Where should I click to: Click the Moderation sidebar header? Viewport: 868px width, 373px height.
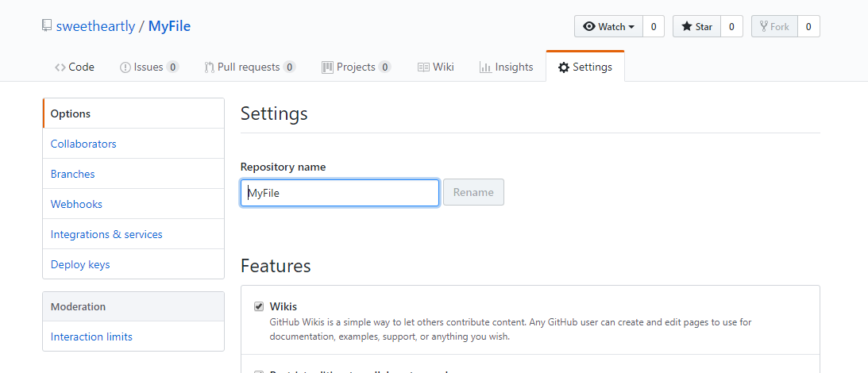[x=133, y=306]
